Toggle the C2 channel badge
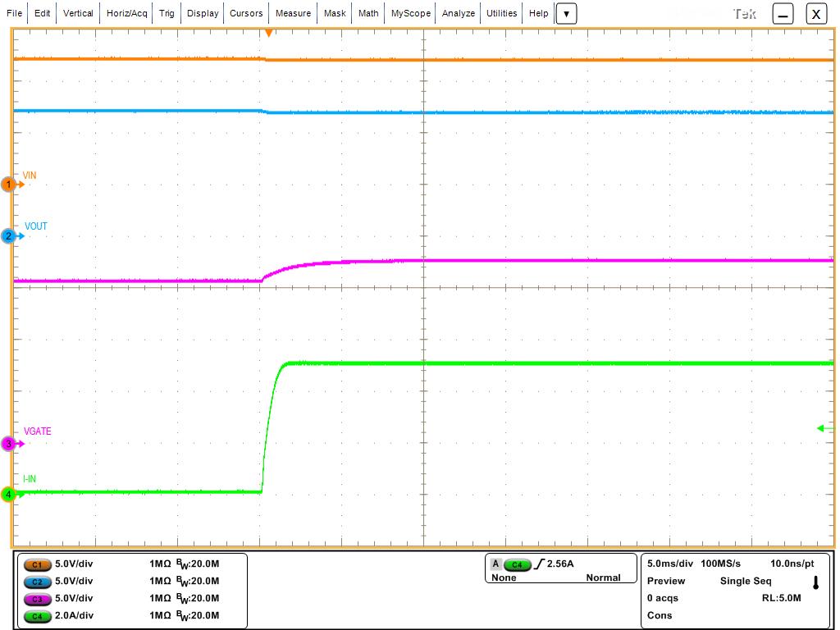840x630 pixels. pyautogui.click(x=37, y=582)
